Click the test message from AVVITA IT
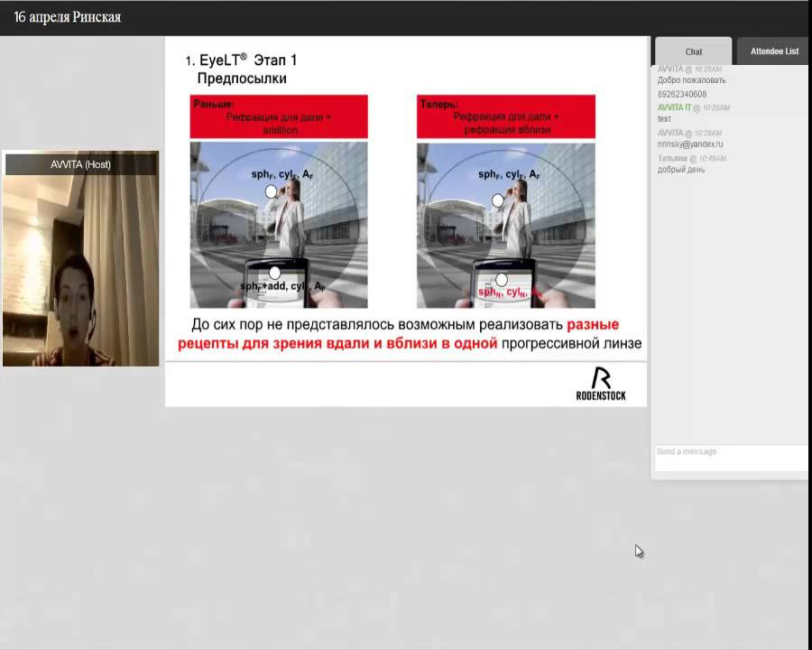The image size is (812, 650). 664,118
